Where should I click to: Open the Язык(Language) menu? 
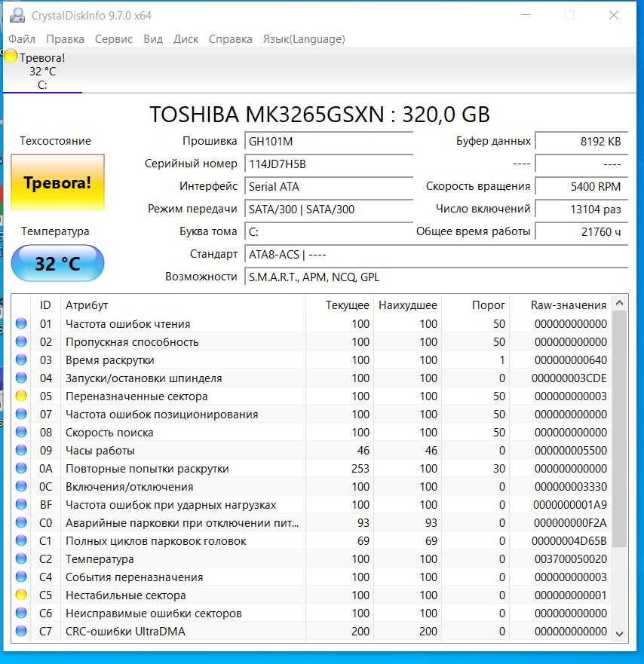304,39
